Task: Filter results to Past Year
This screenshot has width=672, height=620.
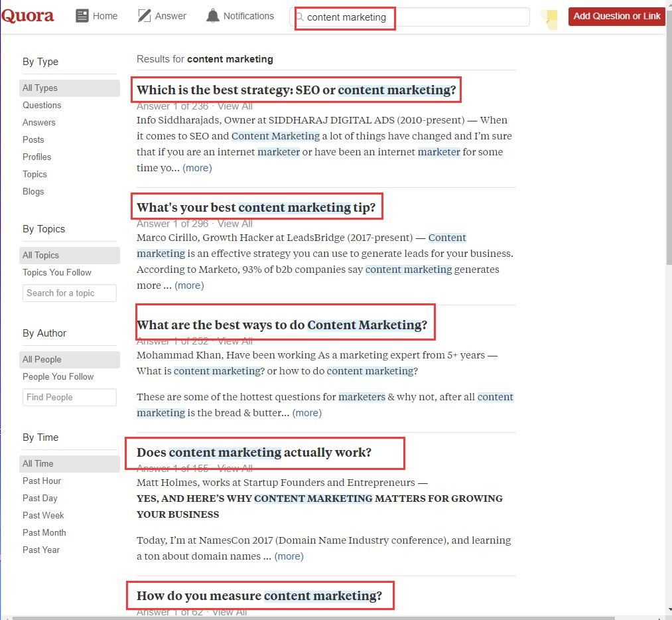Action: coord(40,550)
